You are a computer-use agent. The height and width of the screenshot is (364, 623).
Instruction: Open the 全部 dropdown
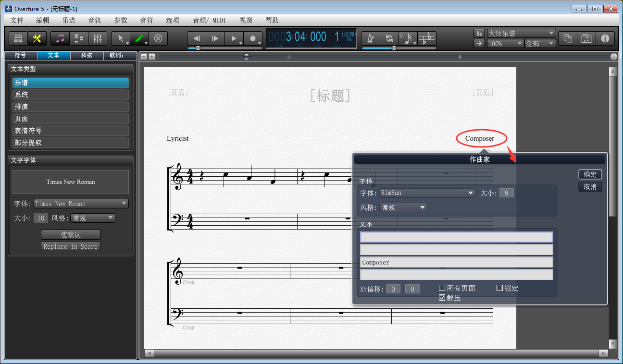540,43
